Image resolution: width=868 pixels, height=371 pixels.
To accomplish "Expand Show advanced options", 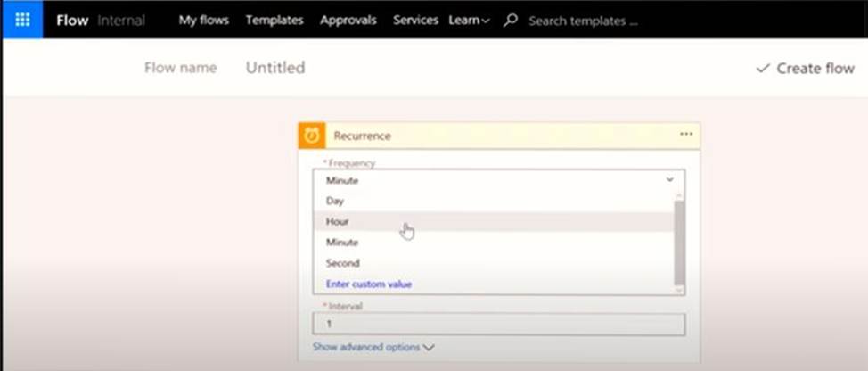I will 373,347.
